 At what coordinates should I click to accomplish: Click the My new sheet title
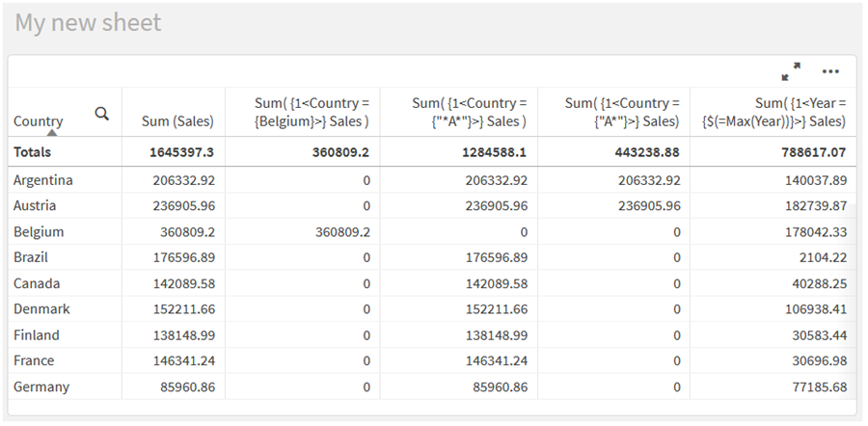point(88,23)
